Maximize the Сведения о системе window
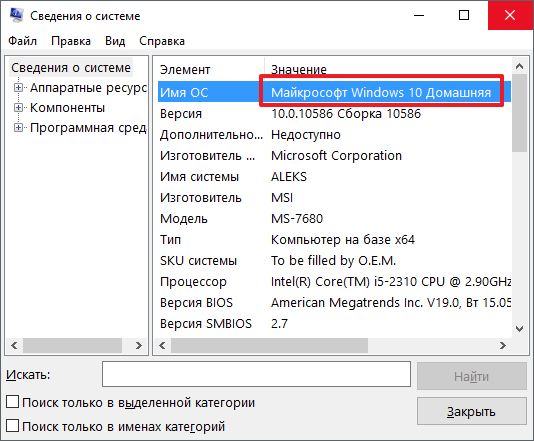The width and height of the screenshot is (534, 441). (x=464, y=15)
